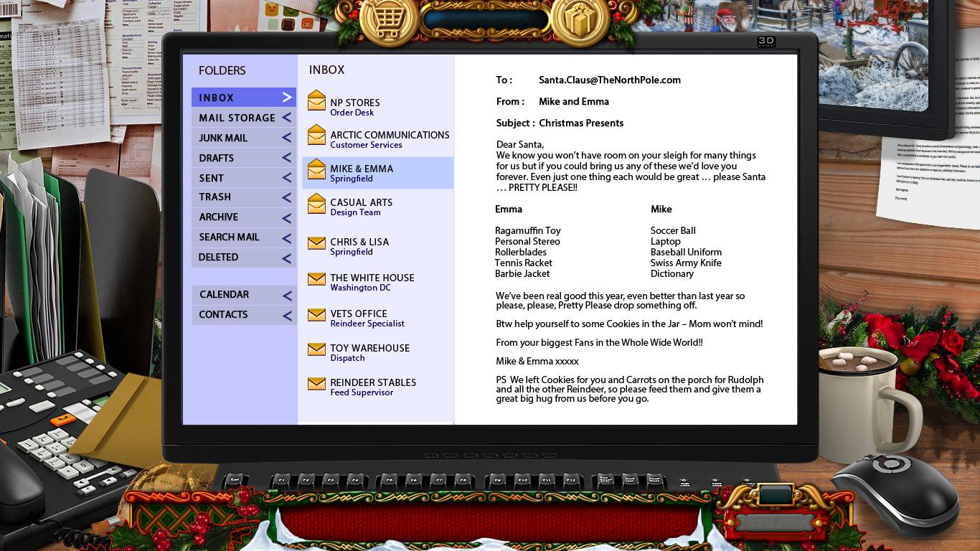Click the Chris & Lisa envelope icon

(x=316, y=243)
